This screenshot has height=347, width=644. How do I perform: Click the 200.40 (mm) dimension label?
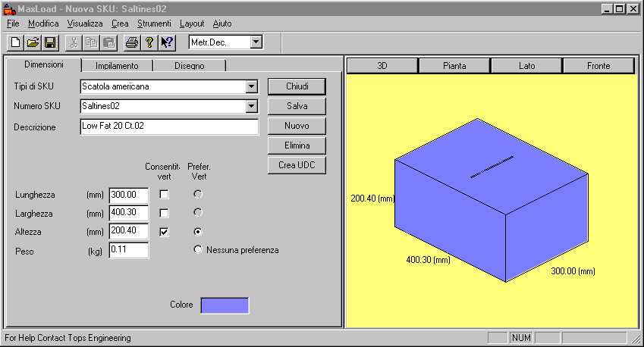pos(372,199)
